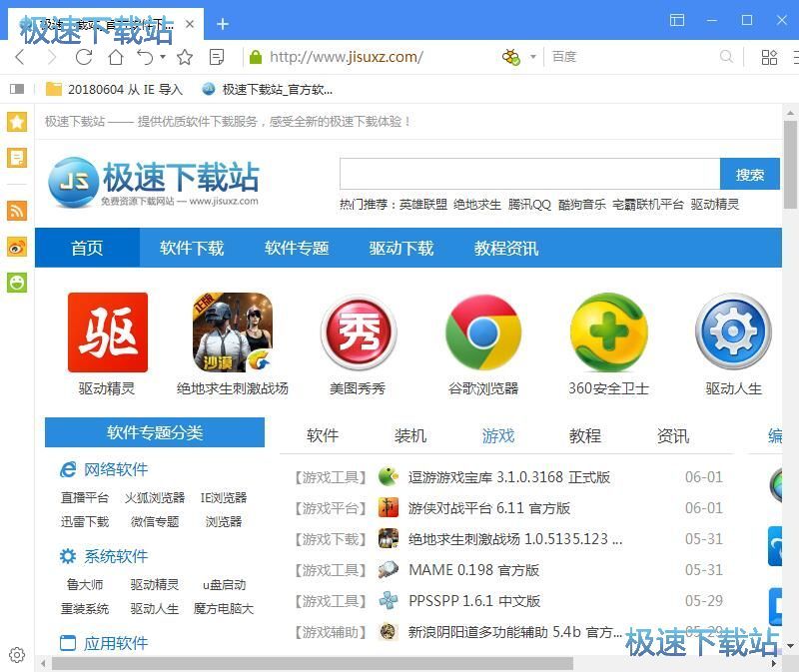Open the 应用软件 category heading
Screen dimensions: 799x672
(x=104, y=643)
